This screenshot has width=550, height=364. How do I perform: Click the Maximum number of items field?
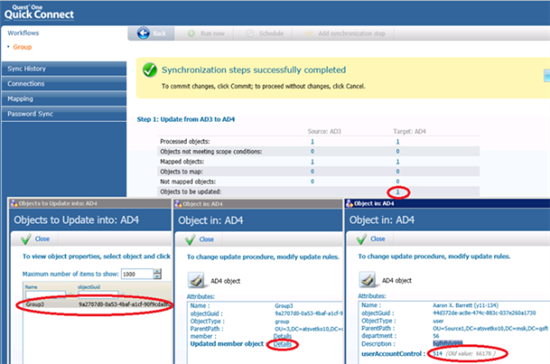tap(137, 274)
